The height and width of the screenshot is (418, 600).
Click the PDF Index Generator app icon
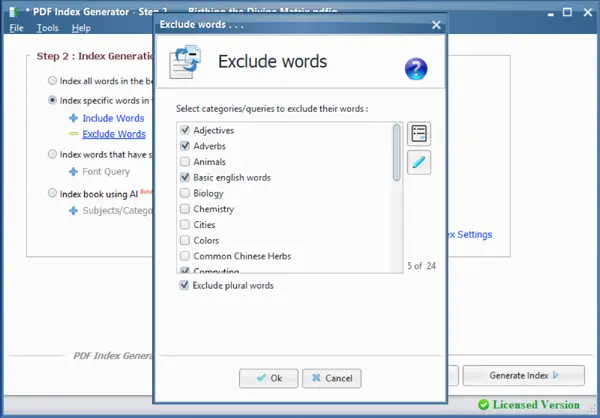[14, 12]
